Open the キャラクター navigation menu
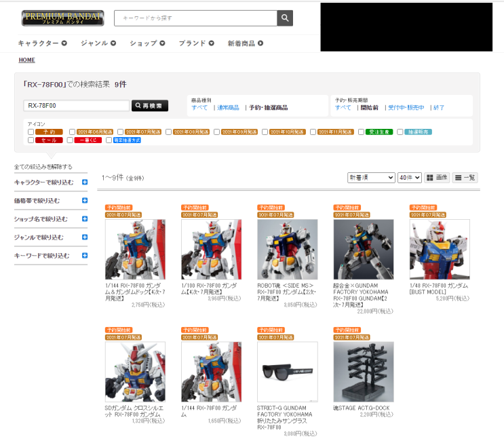This screenshot has width=504, height=443. click(x=43, y=43)
